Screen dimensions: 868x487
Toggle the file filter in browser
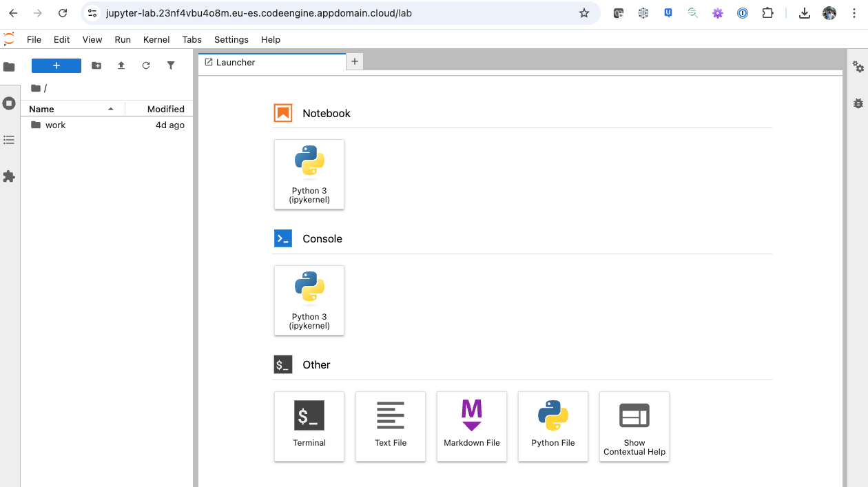171,65
